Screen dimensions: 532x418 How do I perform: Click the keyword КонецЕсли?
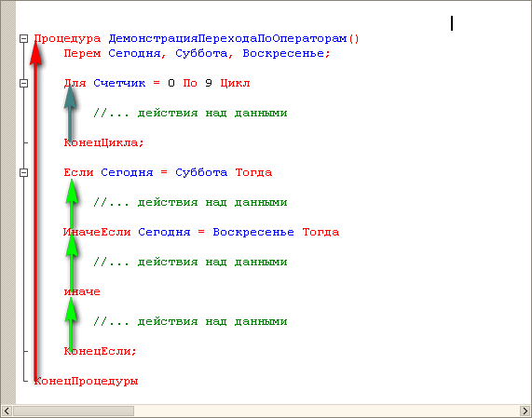[x=97, y=352]
